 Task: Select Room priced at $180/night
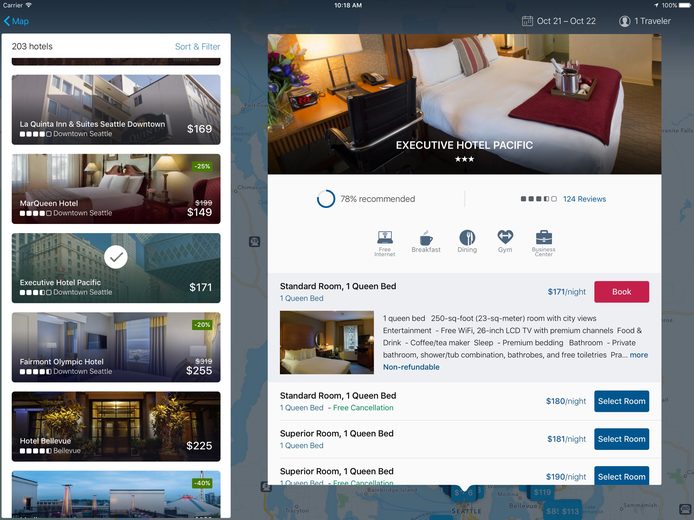point(621,401)
